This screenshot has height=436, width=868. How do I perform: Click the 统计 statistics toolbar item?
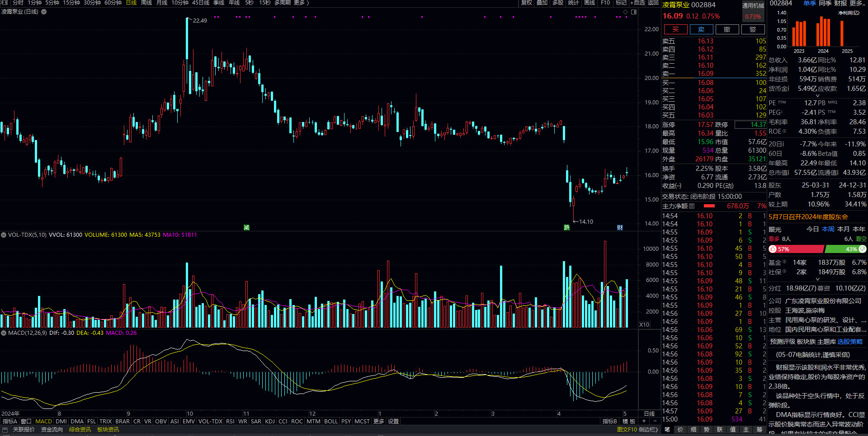click(573, 3)
